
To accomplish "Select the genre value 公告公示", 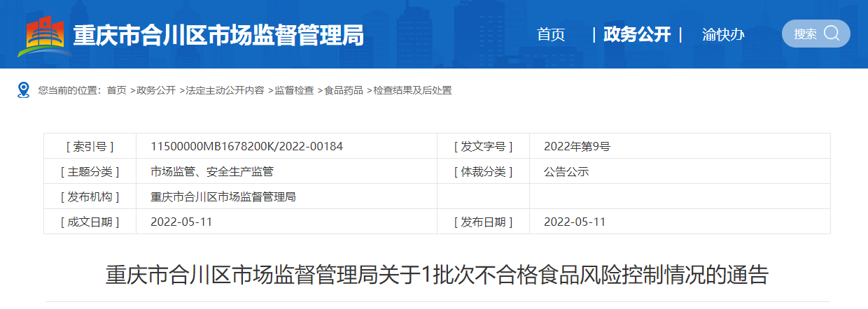I will 566,171.
